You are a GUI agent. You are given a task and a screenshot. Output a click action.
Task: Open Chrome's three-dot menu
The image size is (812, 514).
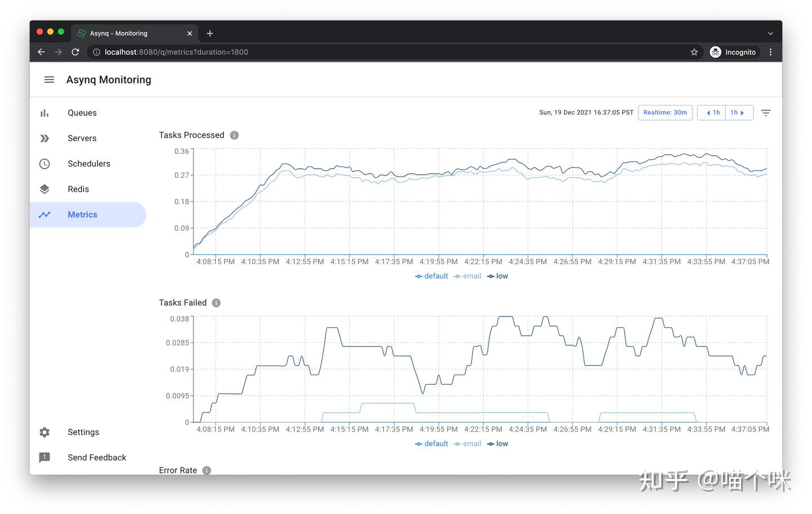[x=770, y=52]
